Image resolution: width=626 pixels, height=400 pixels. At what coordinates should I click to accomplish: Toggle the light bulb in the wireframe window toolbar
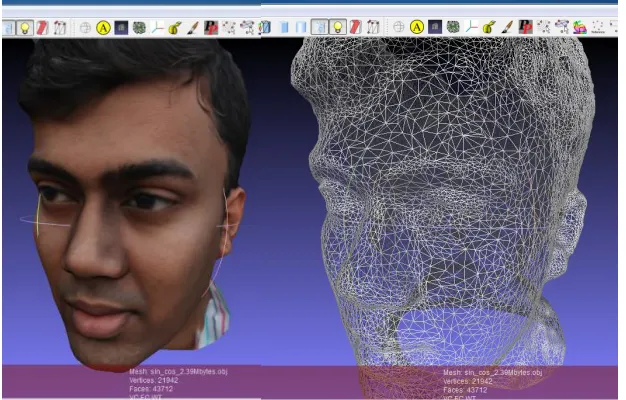(338, 27)
